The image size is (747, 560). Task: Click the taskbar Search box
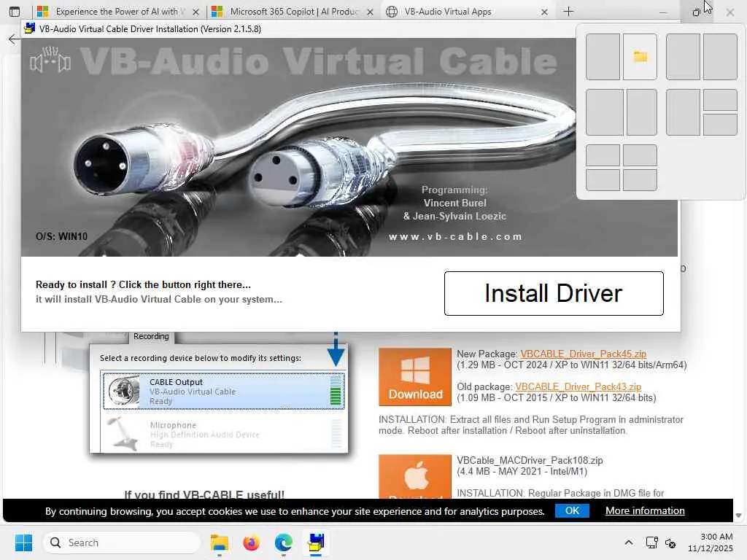click(x=122, y=542)
